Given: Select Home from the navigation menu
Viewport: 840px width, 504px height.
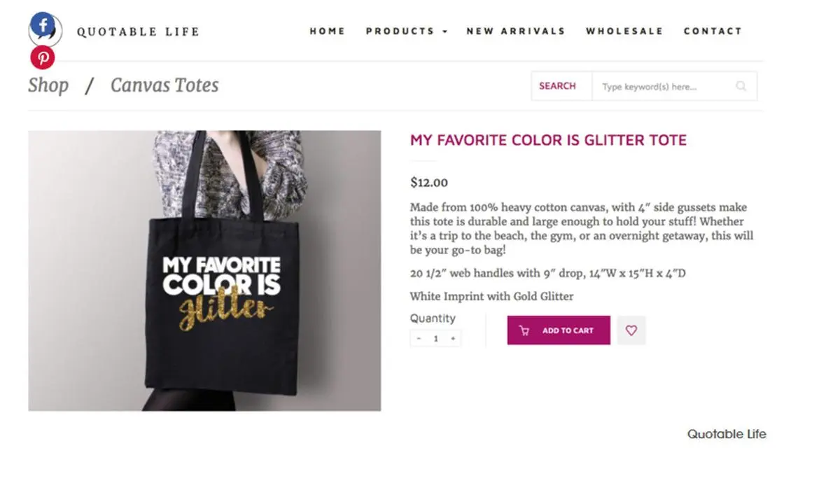Looking at the screenshot, I should [327, 31].
